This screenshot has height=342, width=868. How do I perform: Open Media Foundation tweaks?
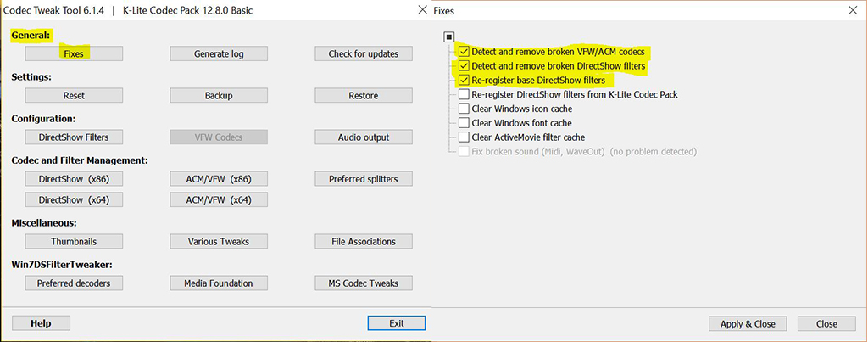[219, 283]
